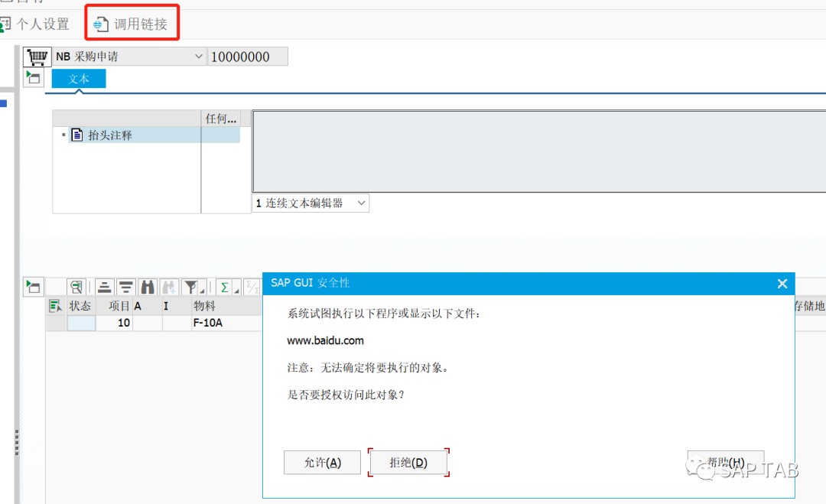Click item number cell 10
826x504 pixels.
point(114,323)
